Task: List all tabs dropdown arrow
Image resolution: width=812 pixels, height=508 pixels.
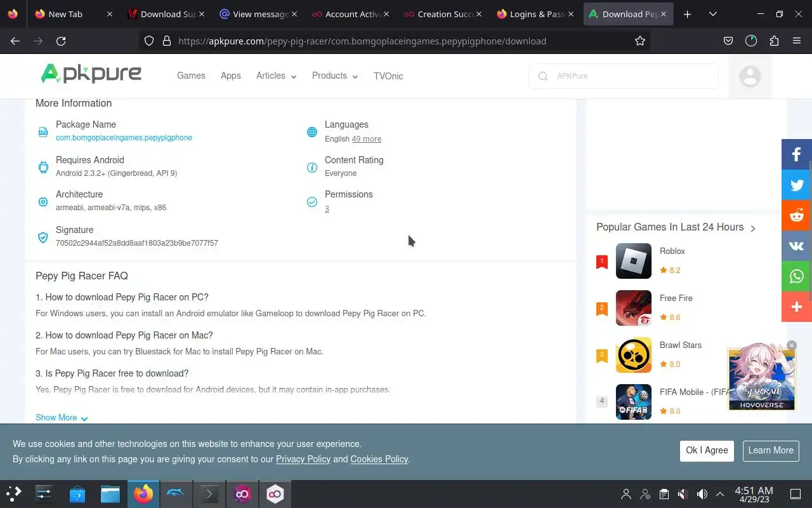Action: point(713,14)
